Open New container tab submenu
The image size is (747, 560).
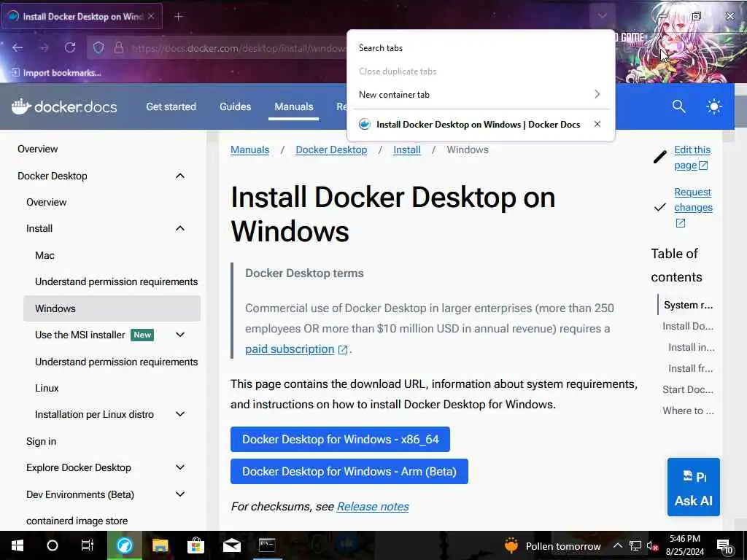(x=481, y=95)
